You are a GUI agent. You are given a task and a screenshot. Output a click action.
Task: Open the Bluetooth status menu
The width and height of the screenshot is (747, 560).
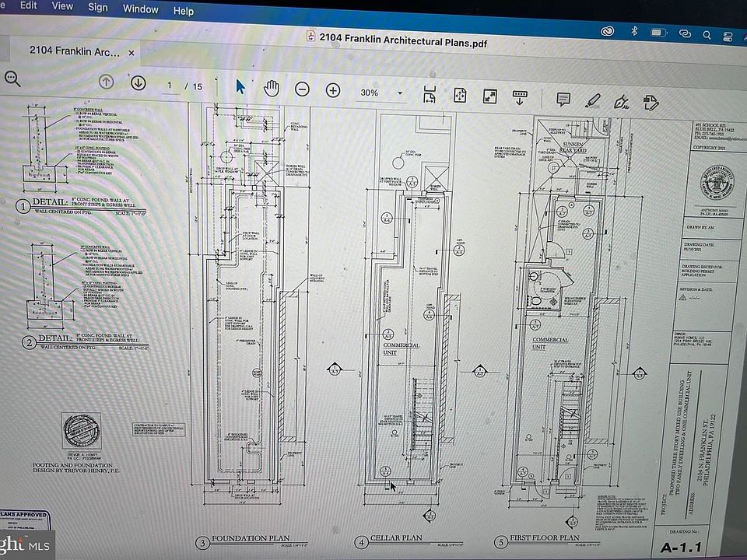pos(634,31)
